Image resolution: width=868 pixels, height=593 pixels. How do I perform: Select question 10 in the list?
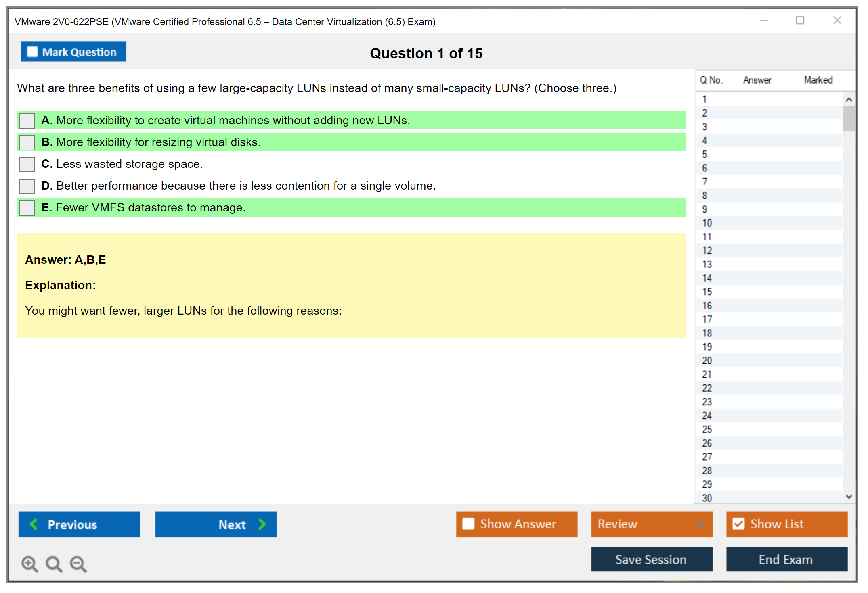pyautogui.click(x=707, y=223)
